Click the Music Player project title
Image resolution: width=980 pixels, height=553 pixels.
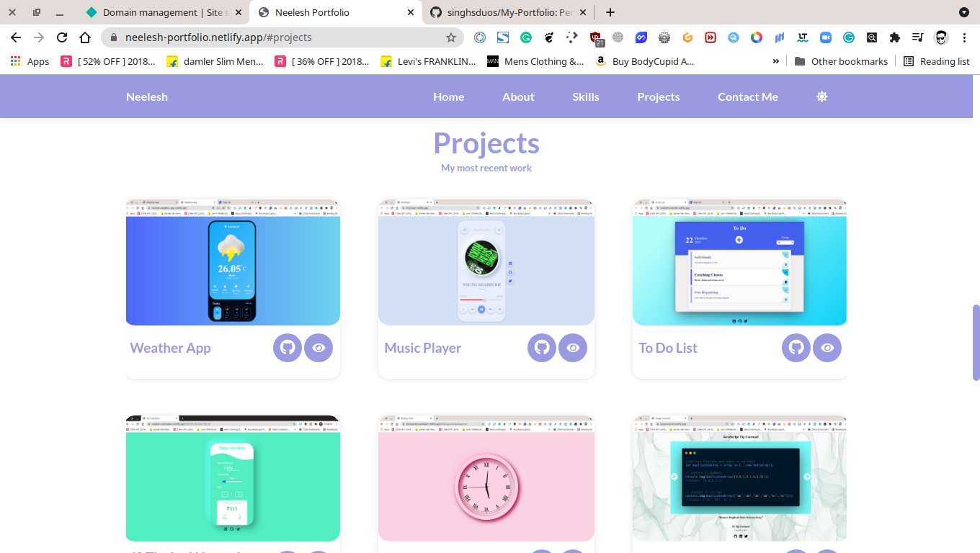[x=423, y=348]
